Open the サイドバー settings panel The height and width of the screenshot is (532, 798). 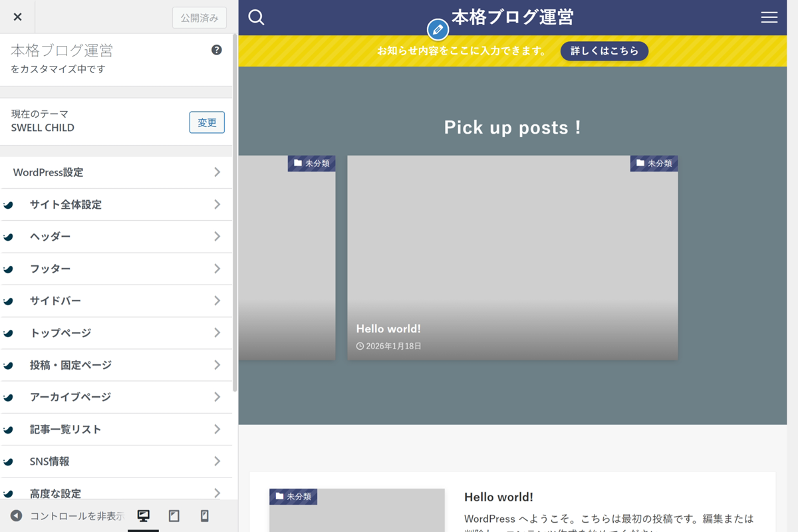coord(116,301)
